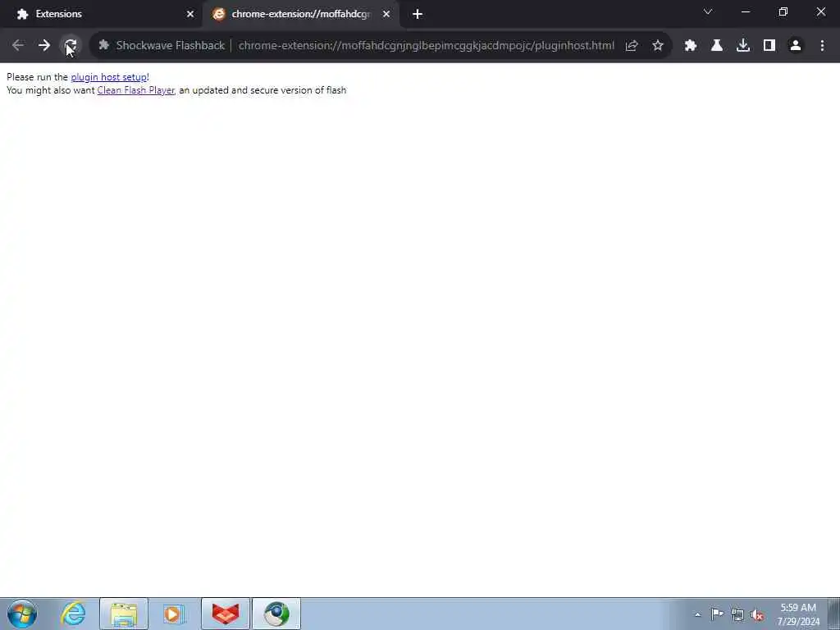Share this page via share icon
Viewport: 840px width, 630px height.
[x=632, y=46]
